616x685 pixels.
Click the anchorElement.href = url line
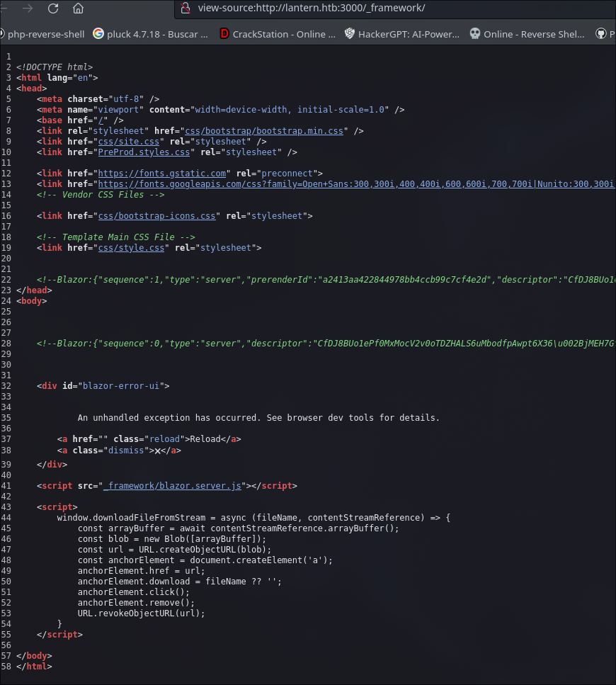tap(142, 570)
